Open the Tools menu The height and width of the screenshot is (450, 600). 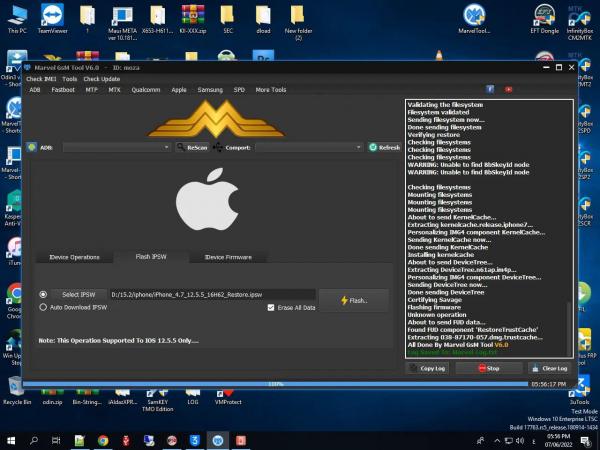tap(70, 79)
